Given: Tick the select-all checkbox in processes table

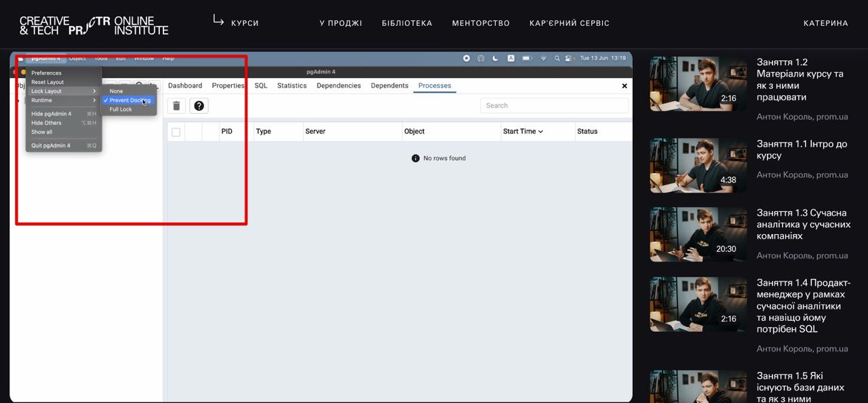Looking at the screenshot, I should 176,132.
